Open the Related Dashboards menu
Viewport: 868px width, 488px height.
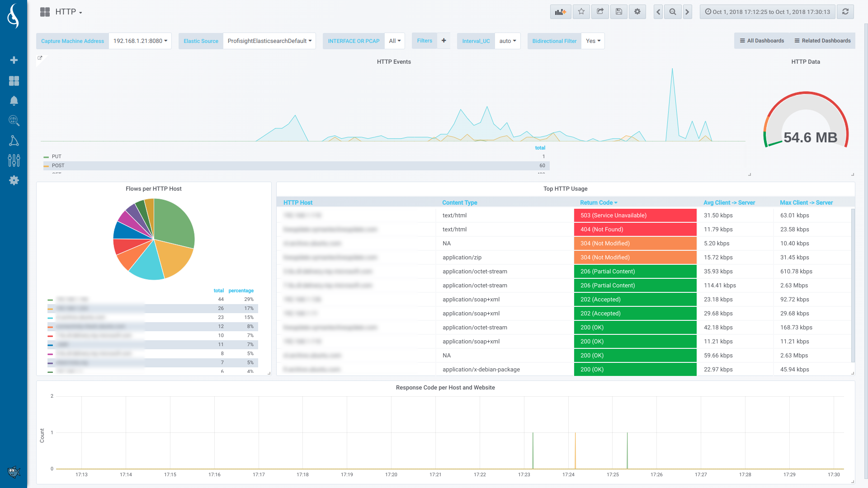pyautogui.click(x=822, y=41)
